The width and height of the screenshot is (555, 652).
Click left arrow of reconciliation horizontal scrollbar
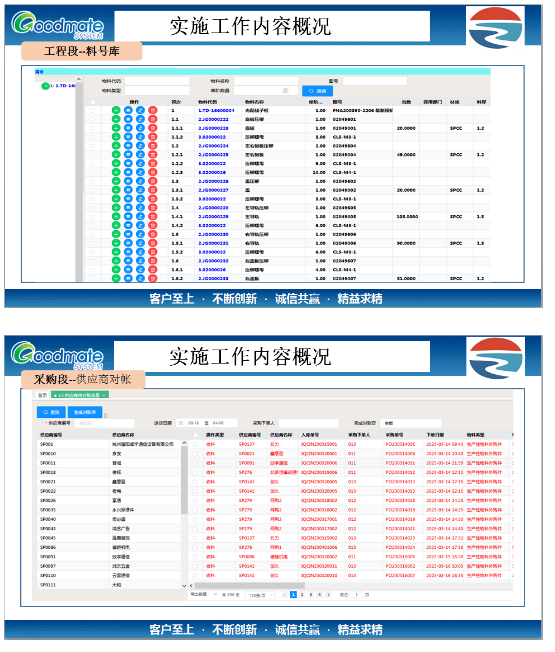[x=191, y=585]
